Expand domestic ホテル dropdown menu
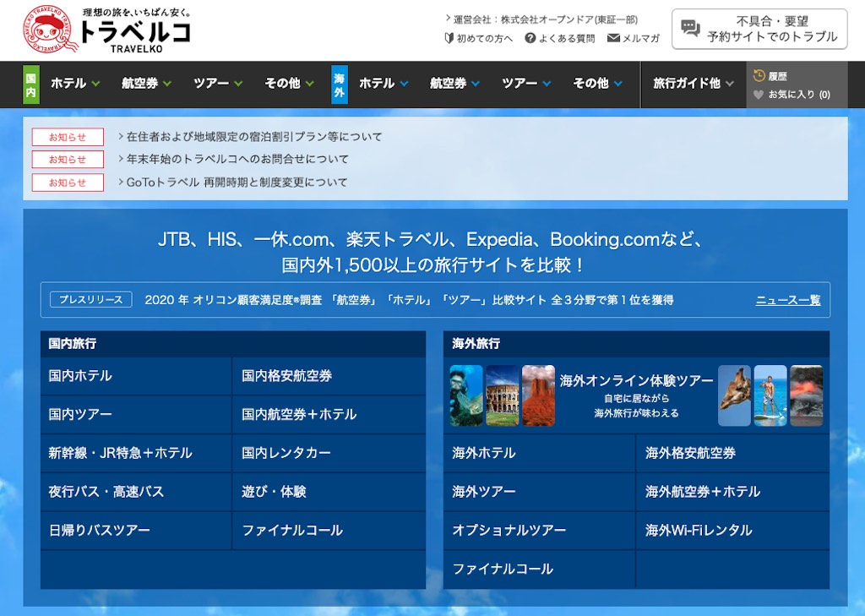 tap(75, 84)
